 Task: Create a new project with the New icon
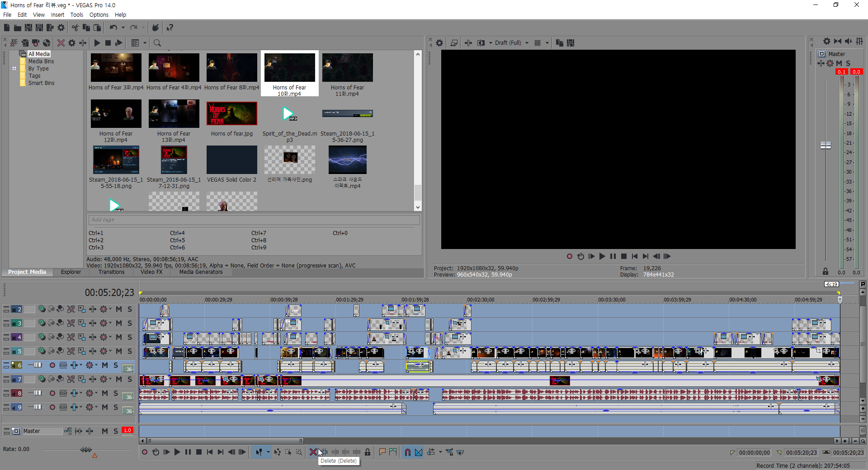coord(7,28)
